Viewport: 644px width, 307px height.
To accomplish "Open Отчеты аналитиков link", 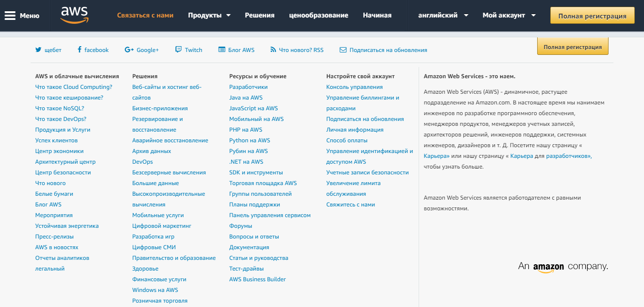I will 62,258.
